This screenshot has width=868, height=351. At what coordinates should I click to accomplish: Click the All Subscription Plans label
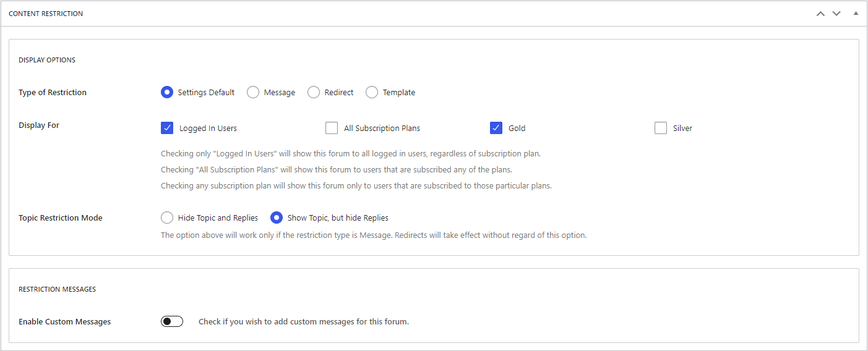click(382, 129)
